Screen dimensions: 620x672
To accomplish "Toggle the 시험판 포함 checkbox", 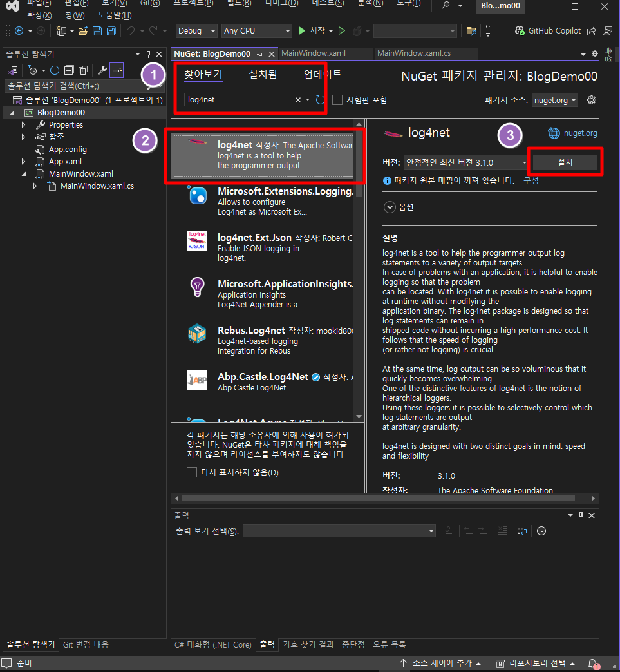I will (x=337, y=100).
